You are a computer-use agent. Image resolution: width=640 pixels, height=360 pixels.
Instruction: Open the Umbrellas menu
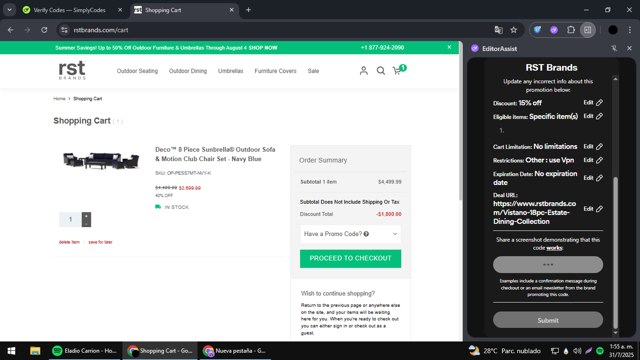[230, 71]
